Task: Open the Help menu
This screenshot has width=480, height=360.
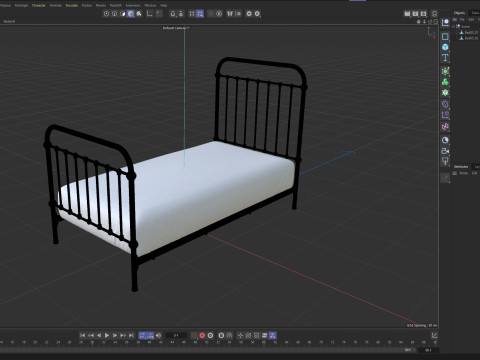Action: pyautogui.click(x=163, y=5)
